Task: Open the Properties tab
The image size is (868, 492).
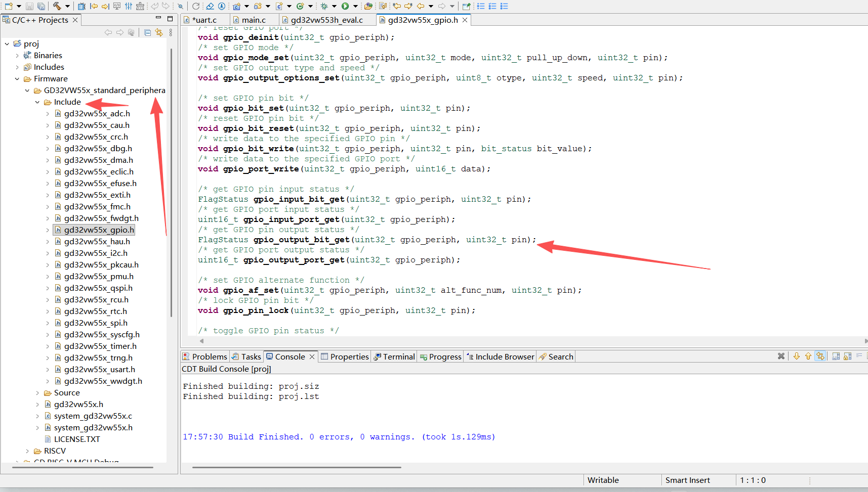Action: (345, 356)
